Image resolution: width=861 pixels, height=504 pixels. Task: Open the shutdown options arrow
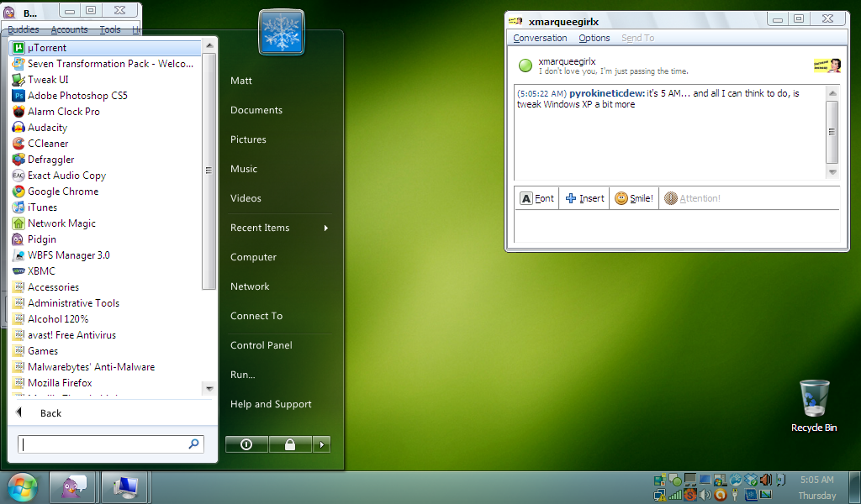(x=322, y=444)
